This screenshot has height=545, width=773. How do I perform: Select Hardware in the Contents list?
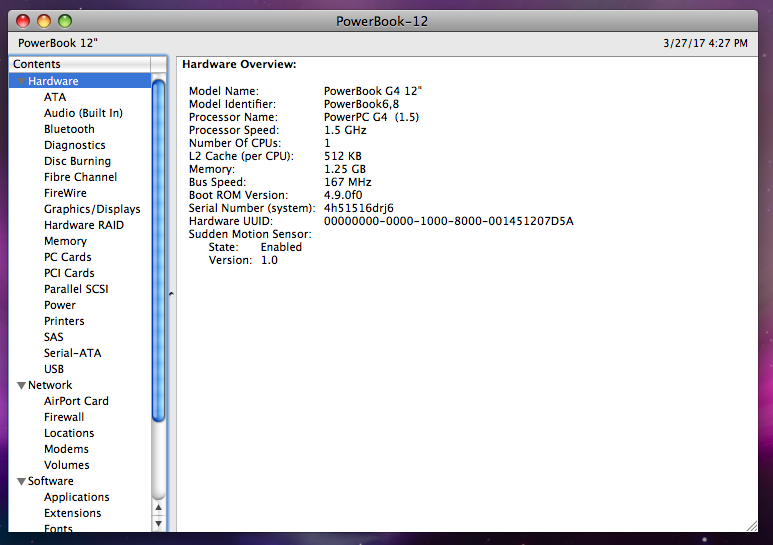53,81
